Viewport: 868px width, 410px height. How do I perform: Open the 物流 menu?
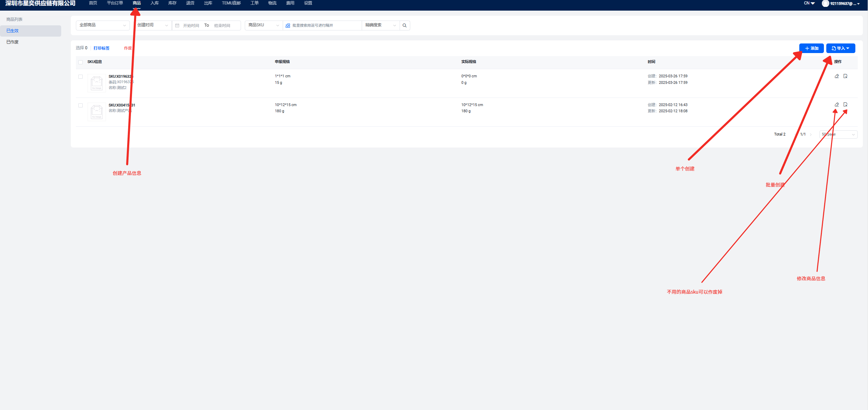coord(272,3)
